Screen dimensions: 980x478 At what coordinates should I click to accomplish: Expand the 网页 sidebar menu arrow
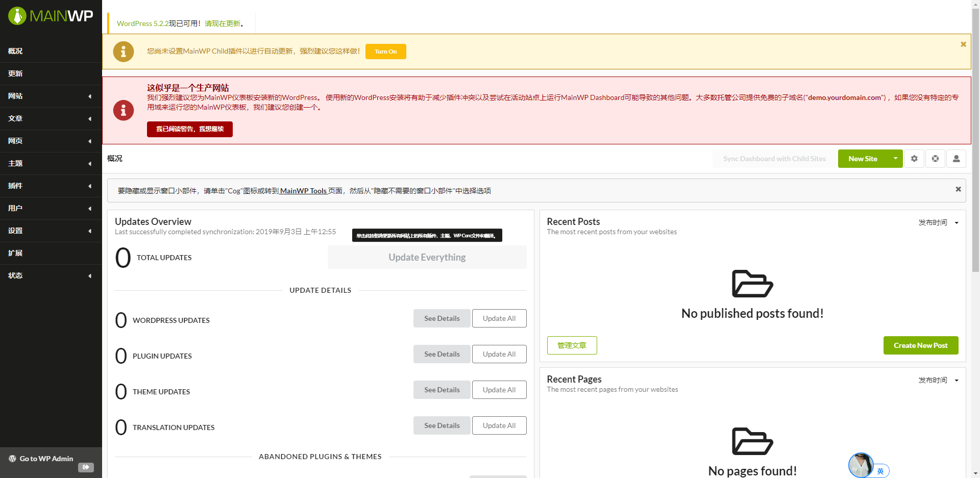pyautogui.click(x=90, y=141)
